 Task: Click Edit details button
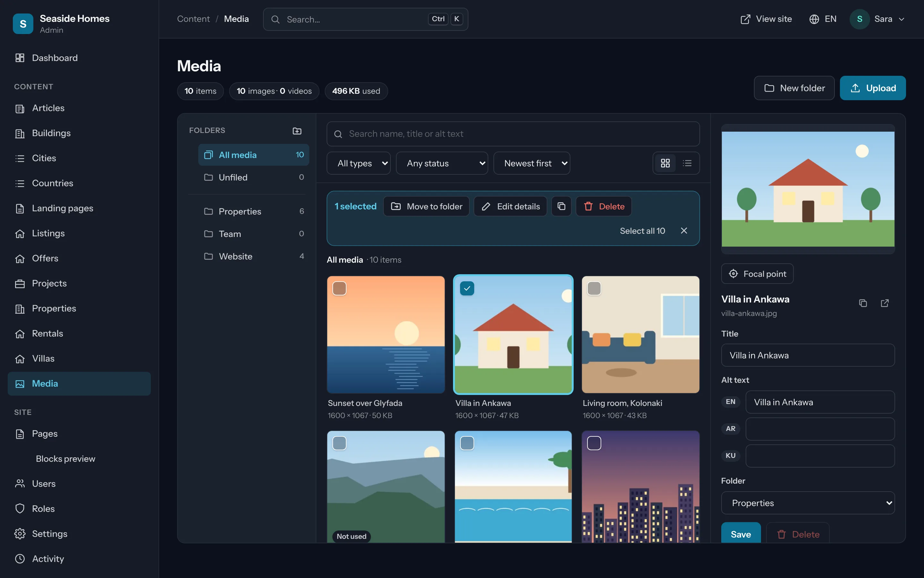tap(510, 206)
